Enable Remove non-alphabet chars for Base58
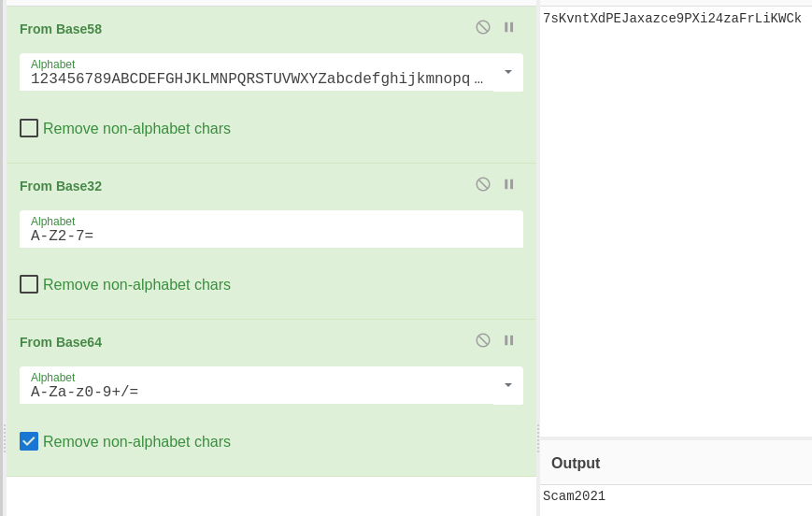Image resolution: width=812 pixels, height=516 pixels. click(x=29, y=128)
